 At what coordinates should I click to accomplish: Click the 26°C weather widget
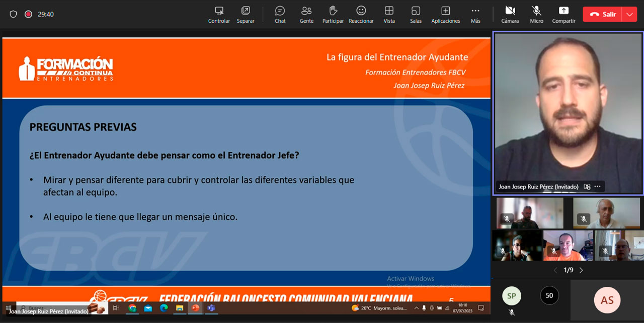point(379,308)
